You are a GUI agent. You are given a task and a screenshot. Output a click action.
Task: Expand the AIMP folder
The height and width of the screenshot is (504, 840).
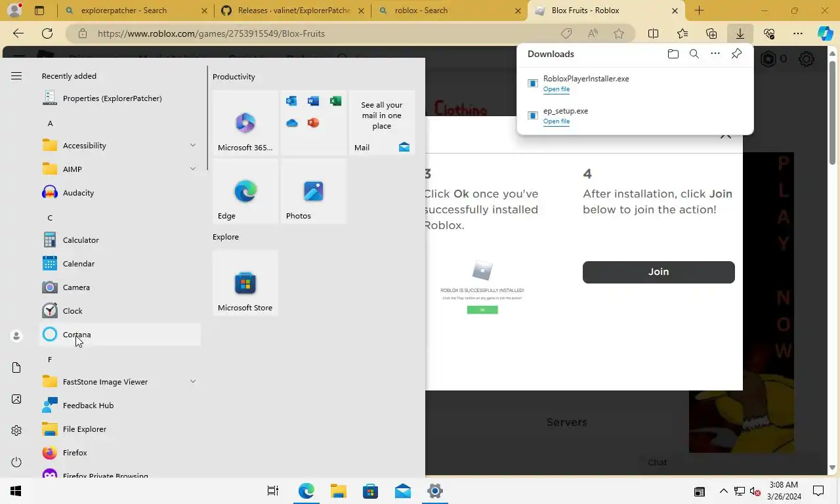(193, 169)
